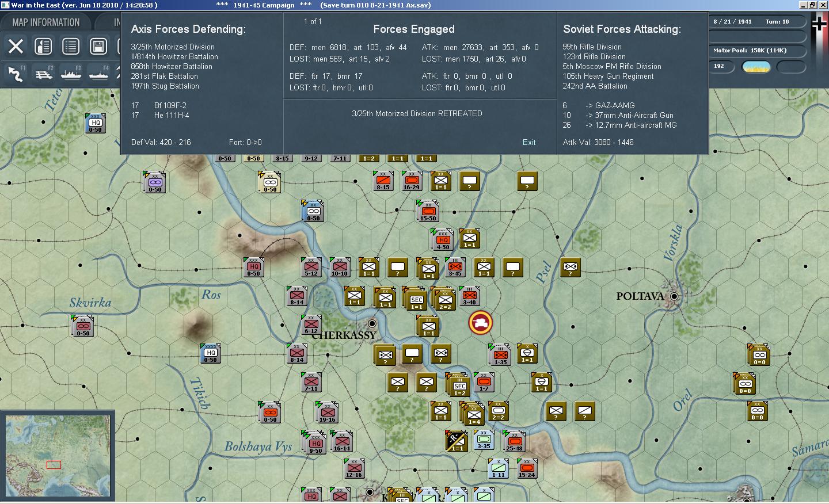Select the 12-16 infantry counter
The image size is (829, 504).
tap(354, 468)
